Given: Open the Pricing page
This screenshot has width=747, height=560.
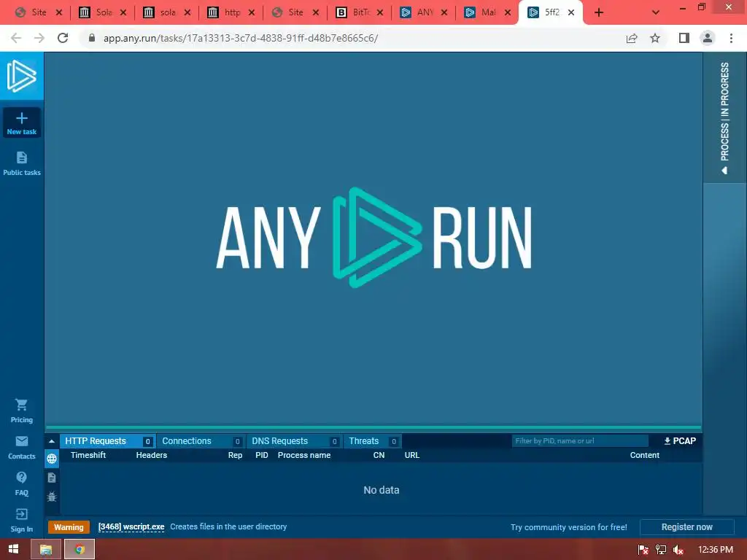Looking at the screenshot, I should (21, 411).
